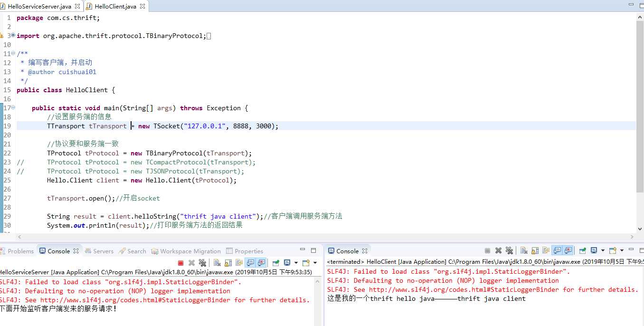Toggle Scroll Lock in left console
This screenshot has width=644, height=326.
tap(228, 263)
